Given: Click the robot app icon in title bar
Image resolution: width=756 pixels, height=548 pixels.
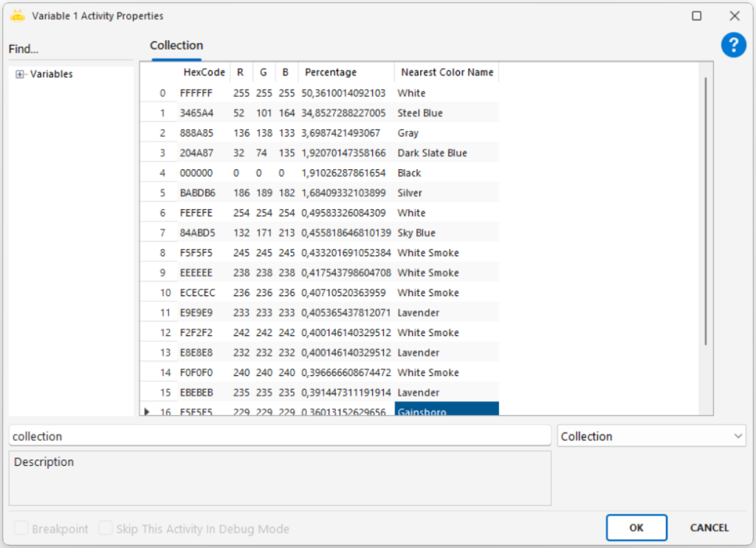Looking at the screenshot, I should click(x=17, y=16).
